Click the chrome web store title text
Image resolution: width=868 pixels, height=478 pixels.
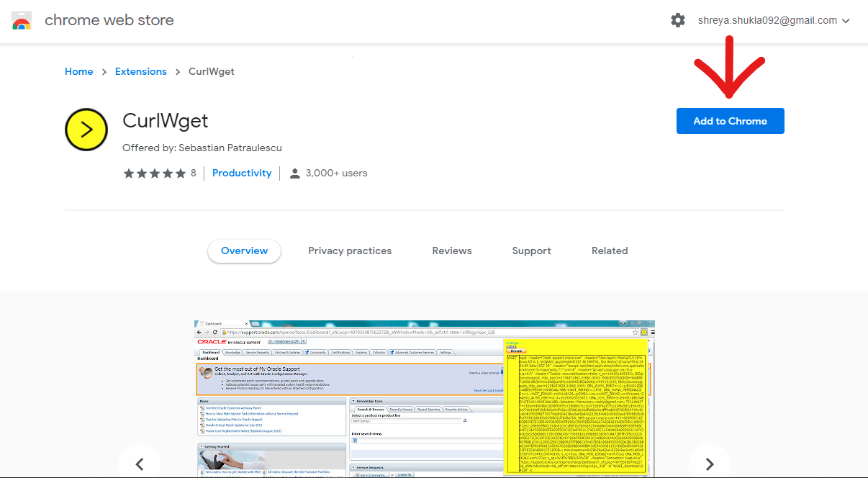pos(109,20)
